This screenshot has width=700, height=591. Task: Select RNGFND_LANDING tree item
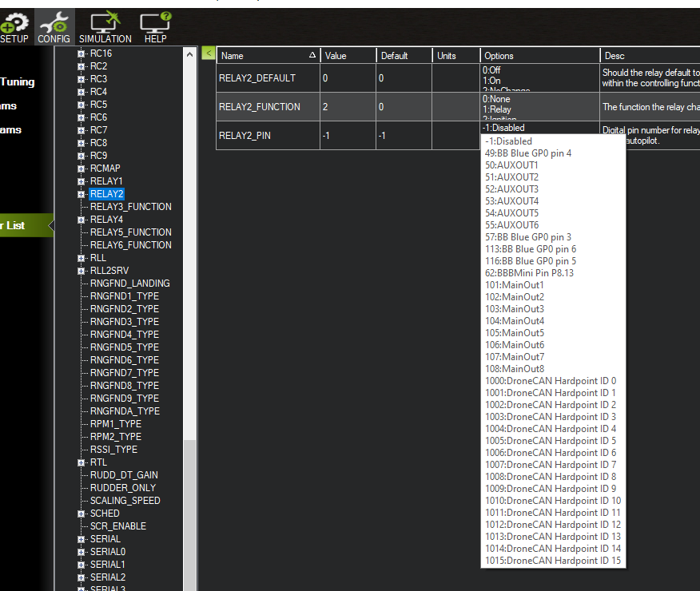pyautogui.click(x=129, y=284)
